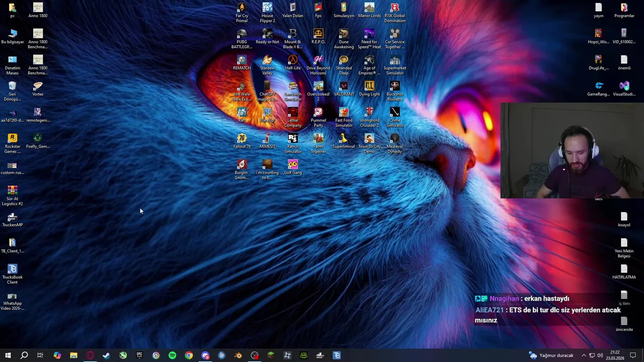Select the Half-Life desktop icon

tap(293, 62)
